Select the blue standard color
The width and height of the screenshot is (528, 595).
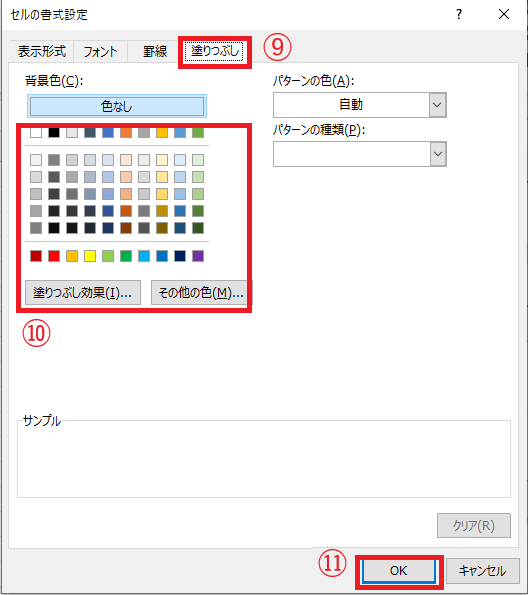162,256
